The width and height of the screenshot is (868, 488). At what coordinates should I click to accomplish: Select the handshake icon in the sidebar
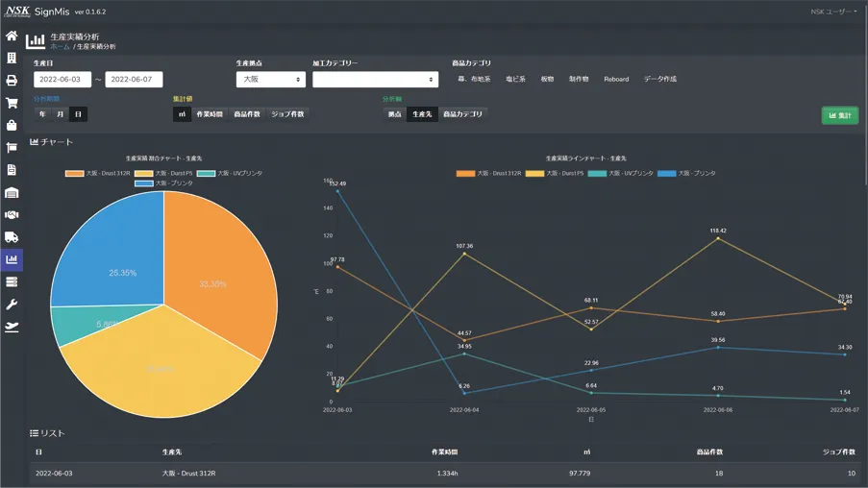pos(12,215)
